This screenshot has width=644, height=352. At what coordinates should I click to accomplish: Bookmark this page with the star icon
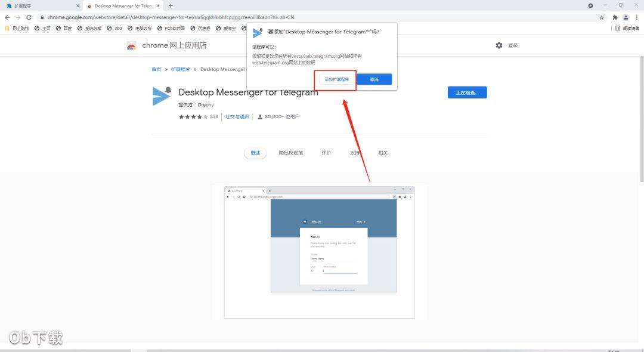(602, 17)
